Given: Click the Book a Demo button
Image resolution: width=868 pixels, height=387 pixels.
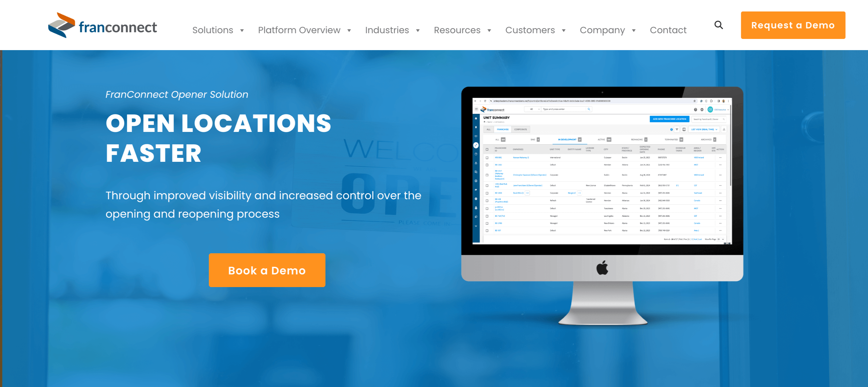Looking at the screenshot, I should (x=267, y=271).
